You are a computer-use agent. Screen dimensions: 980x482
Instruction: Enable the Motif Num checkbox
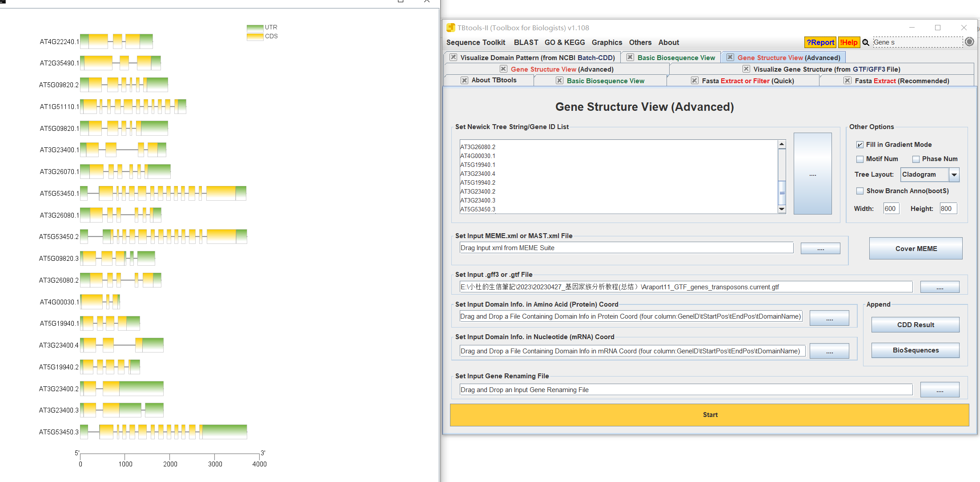[x=860, y=159]
